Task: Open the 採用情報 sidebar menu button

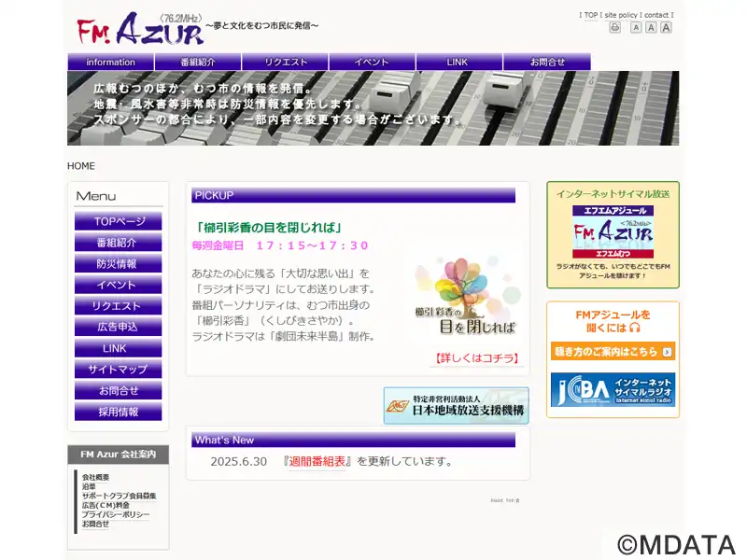Action: pos(119,412)
